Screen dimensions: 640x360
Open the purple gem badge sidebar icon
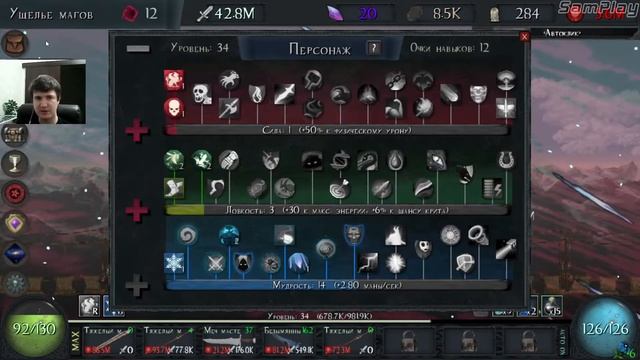pos(15,223)
